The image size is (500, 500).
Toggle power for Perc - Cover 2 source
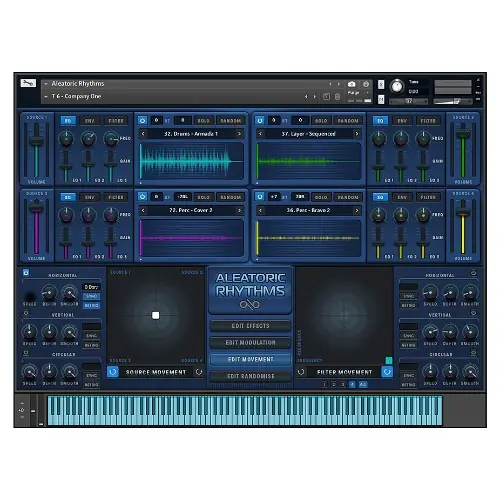tap(142, 197)
